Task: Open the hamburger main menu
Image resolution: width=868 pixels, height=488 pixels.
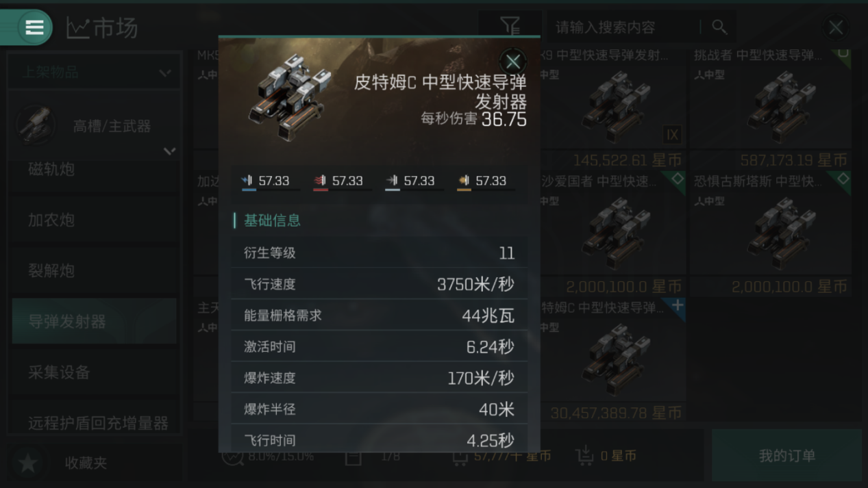Action: pyautogui.click(x=34, y=27)
